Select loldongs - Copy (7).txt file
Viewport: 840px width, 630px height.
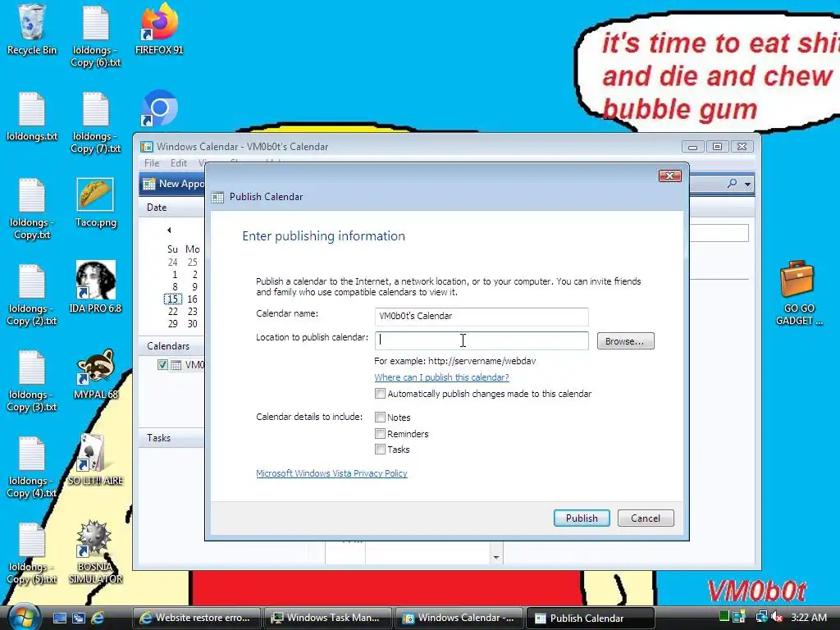[96, 123]
